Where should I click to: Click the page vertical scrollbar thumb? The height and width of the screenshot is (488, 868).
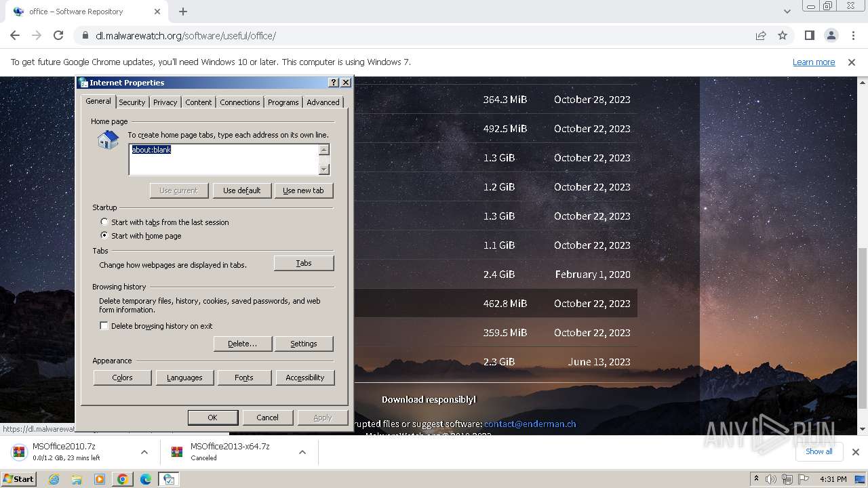862,329
